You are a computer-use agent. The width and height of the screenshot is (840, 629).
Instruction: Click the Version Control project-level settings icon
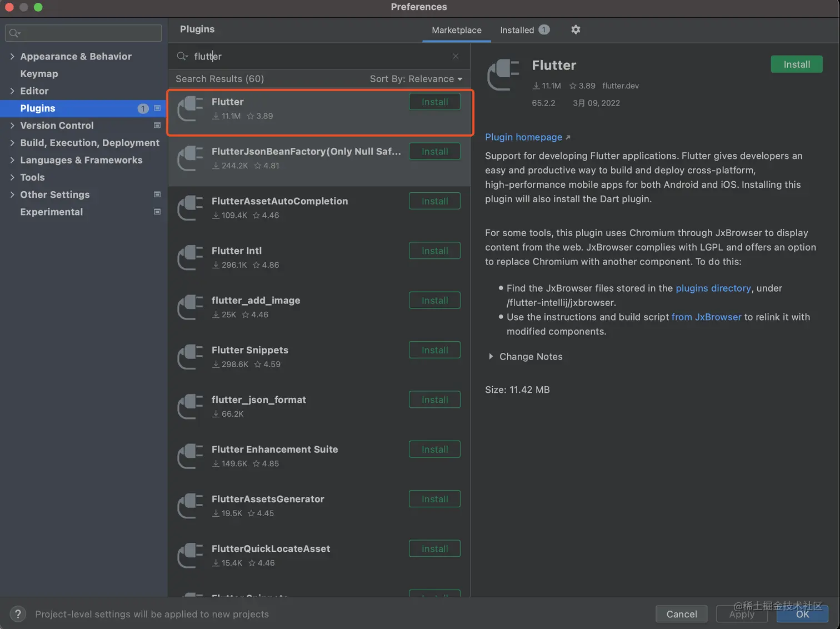(x=157, y=126)
